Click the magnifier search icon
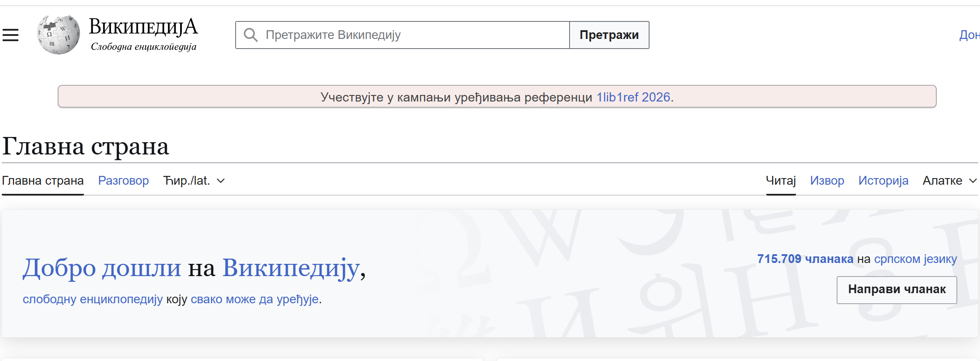The width and height of the screenshot is (980, 361). coord(250,35)
